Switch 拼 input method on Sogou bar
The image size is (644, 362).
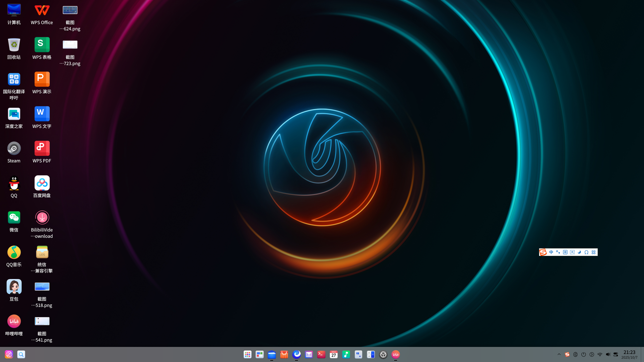pos(572,252)
